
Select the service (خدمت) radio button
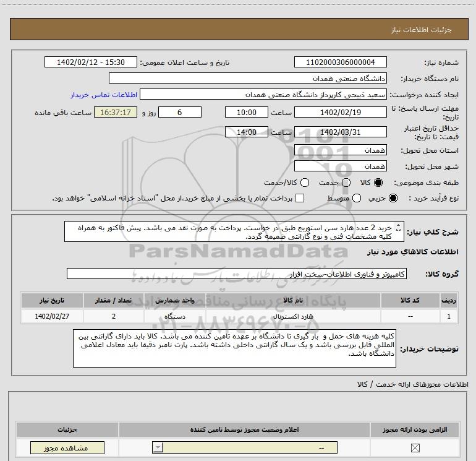click(x=346, y=183)
